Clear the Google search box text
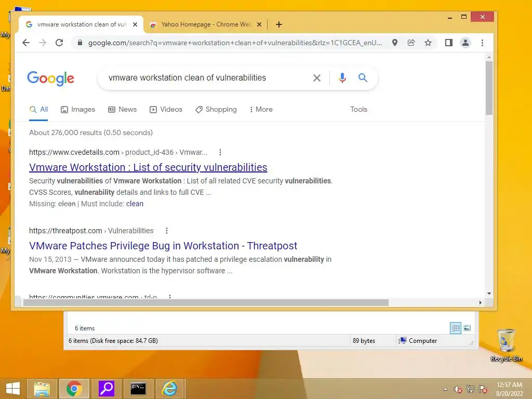The height and width of the screenshot is (399, 532). [x=317, y=78]
